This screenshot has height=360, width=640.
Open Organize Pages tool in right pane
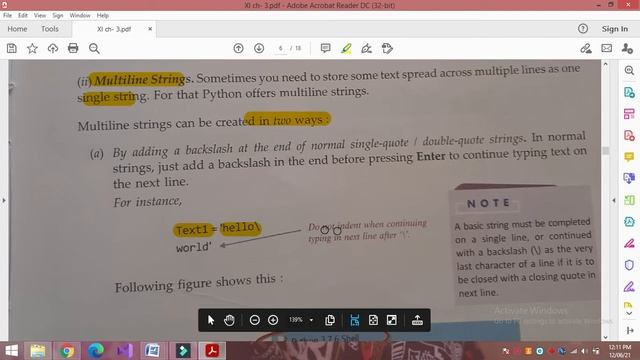629,200
